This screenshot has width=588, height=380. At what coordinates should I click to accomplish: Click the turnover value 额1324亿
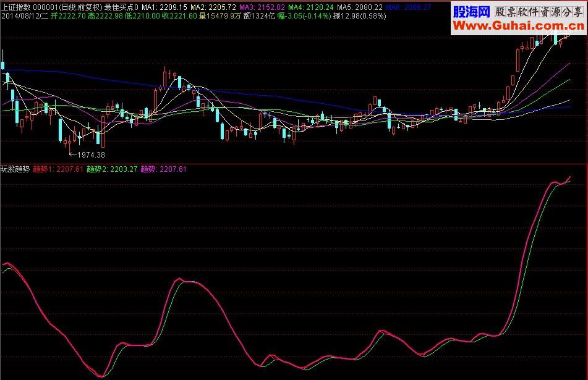tap(259, 16)
